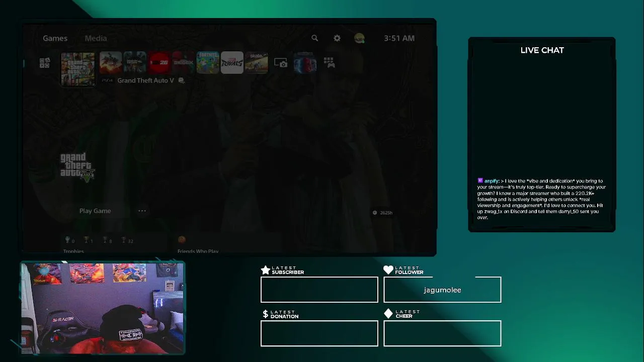Click the Latest Donation dollar icon
The height and width of the screenshot is (362, 644).
(x=266, y=314)
